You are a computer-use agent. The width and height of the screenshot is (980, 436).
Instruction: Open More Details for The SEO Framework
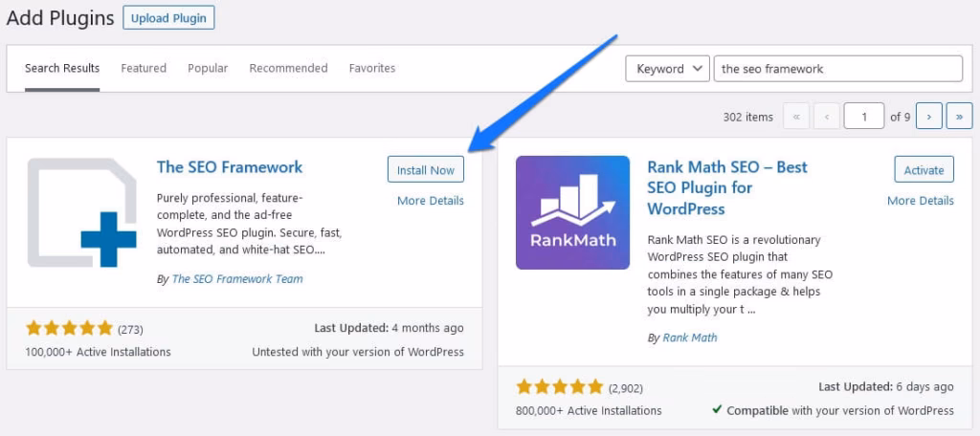coord(430,201)
